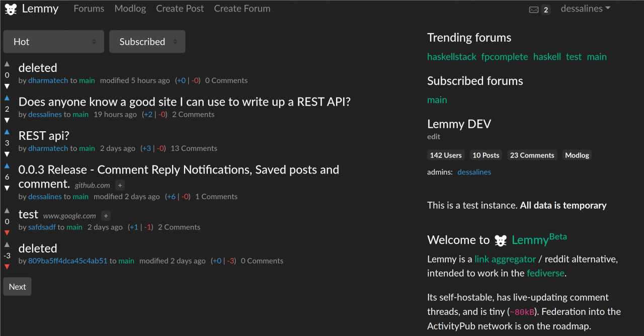This screenshot has height=336, width=644.
Task: Click the Next page button
Action: click(x=17, y=287)
